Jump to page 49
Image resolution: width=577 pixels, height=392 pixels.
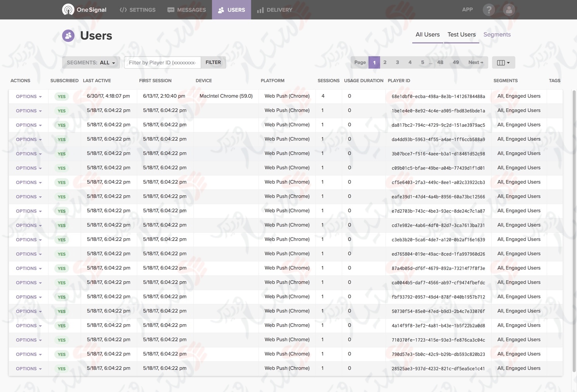point(456,62)
